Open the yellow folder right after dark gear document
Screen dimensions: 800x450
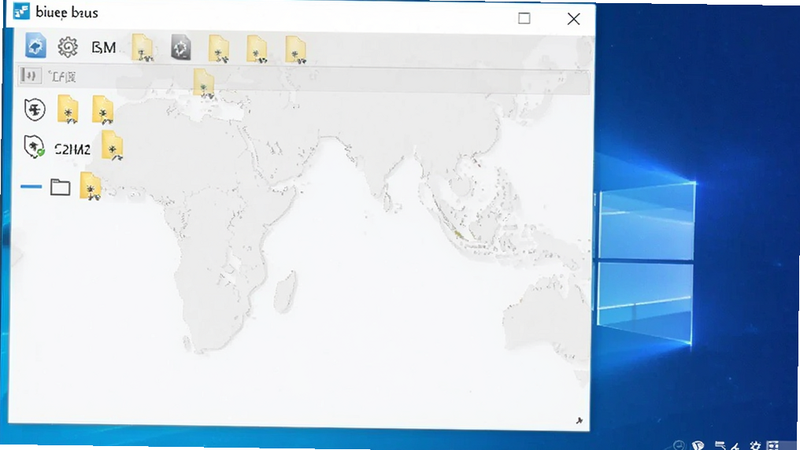pos(218,49)
